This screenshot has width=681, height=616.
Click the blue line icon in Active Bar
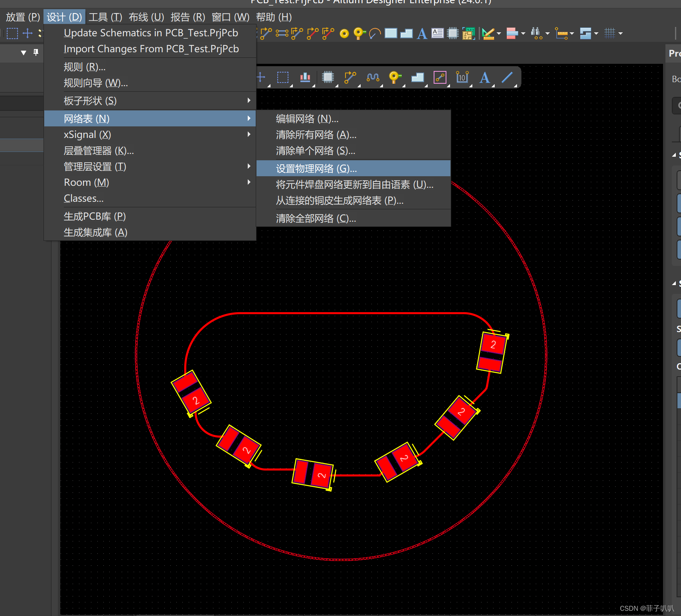507,77
